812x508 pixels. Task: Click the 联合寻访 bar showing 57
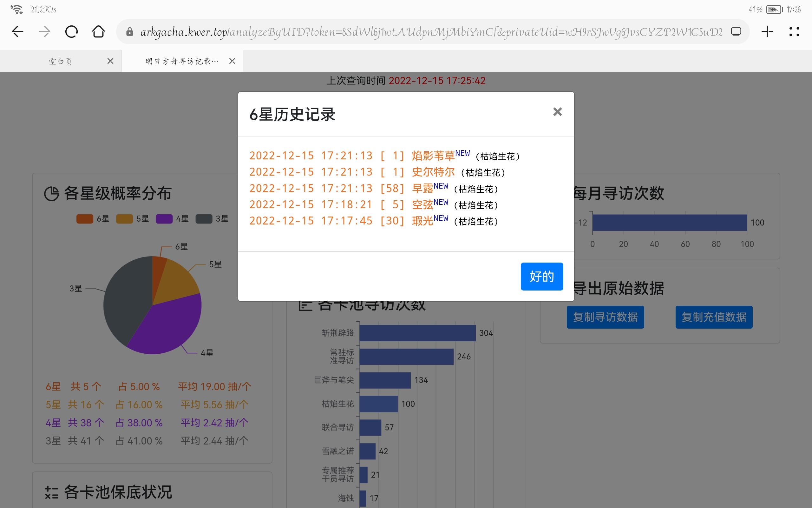[370, 427]
